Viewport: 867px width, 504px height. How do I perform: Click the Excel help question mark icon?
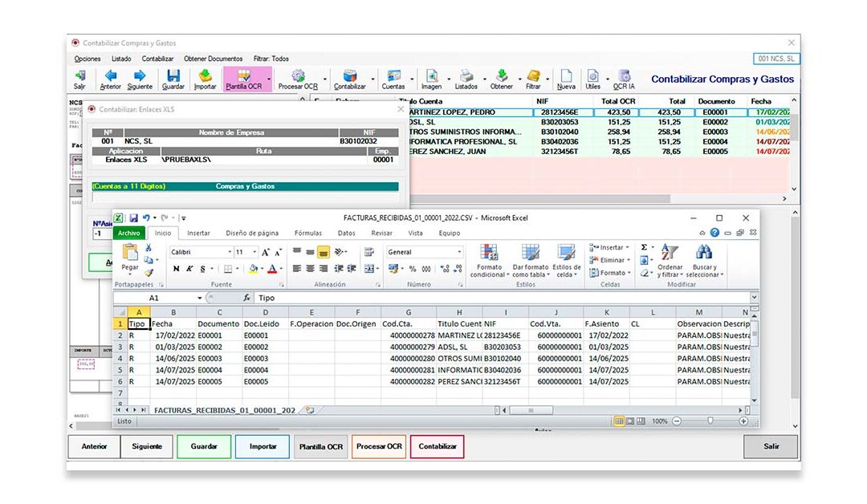714,233
